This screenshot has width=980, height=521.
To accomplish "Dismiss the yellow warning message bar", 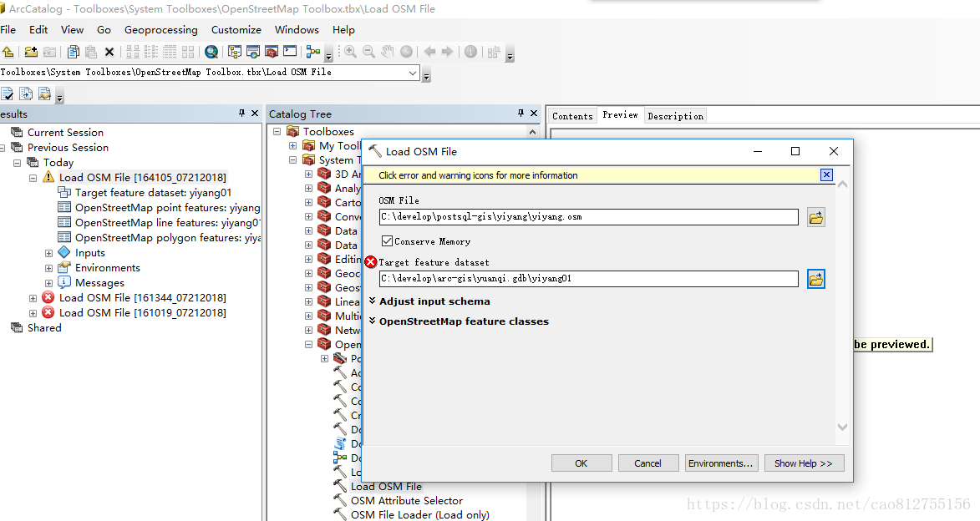I will pos(826,175).
